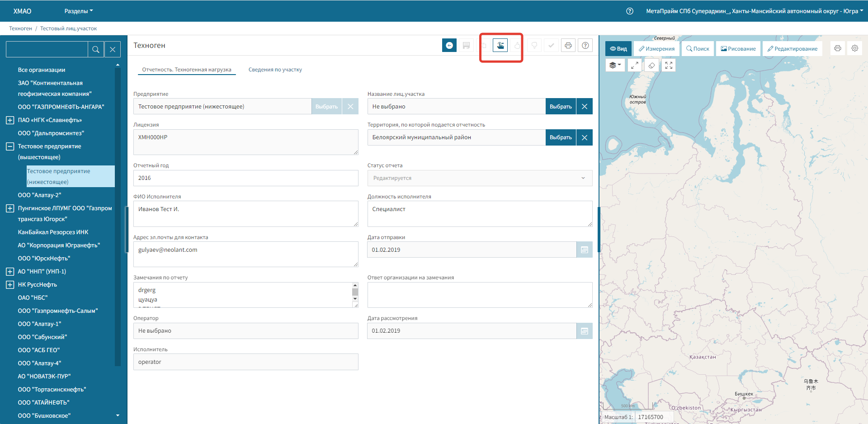Click the eraser tool on the map
This screenshot has height=424, width=868.
pos(651,65)
